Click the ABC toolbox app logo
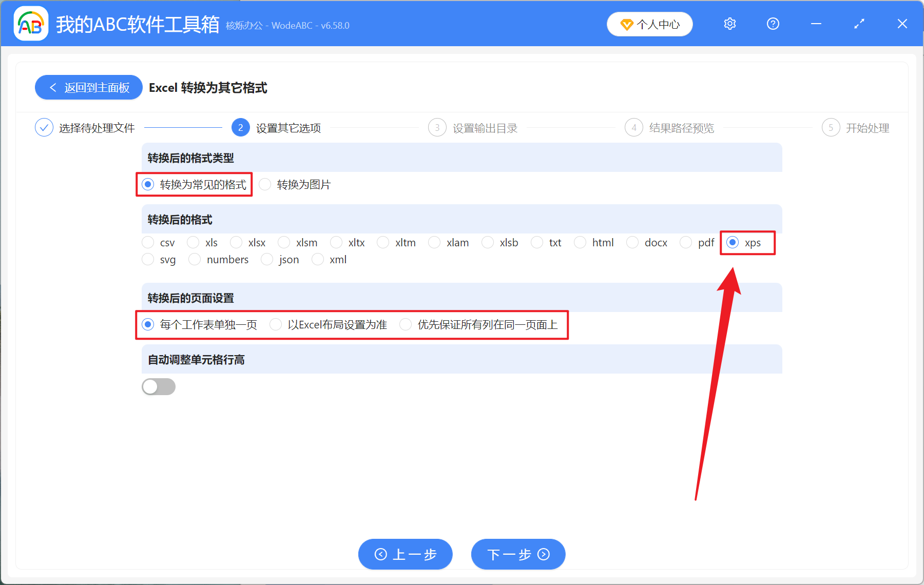This screenshot has width=924, height=585. pos(31,24)
